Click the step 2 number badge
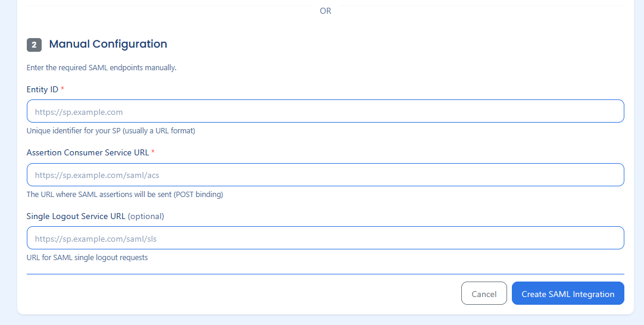The image size is (644, 325). click(x=34, y=45)
